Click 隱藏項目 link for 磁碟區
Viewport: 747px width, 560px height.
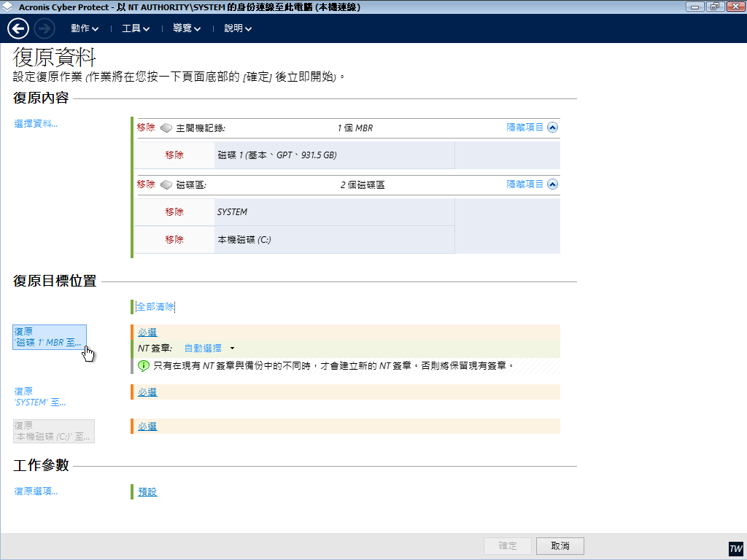point(525,184)
